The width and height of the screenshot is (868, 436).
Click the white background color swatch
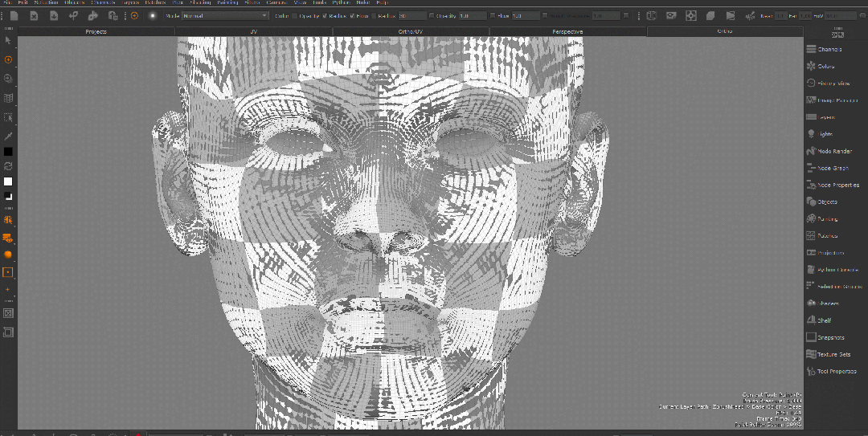pyautogui.click(x=8, y=181)
